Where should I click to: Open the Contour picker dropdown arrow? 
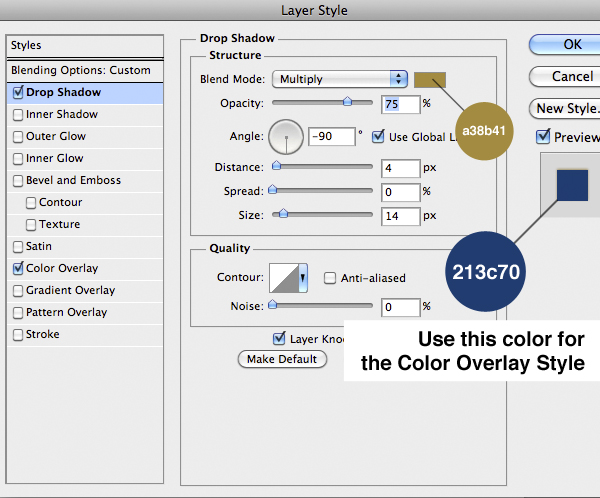pos(303,279)
